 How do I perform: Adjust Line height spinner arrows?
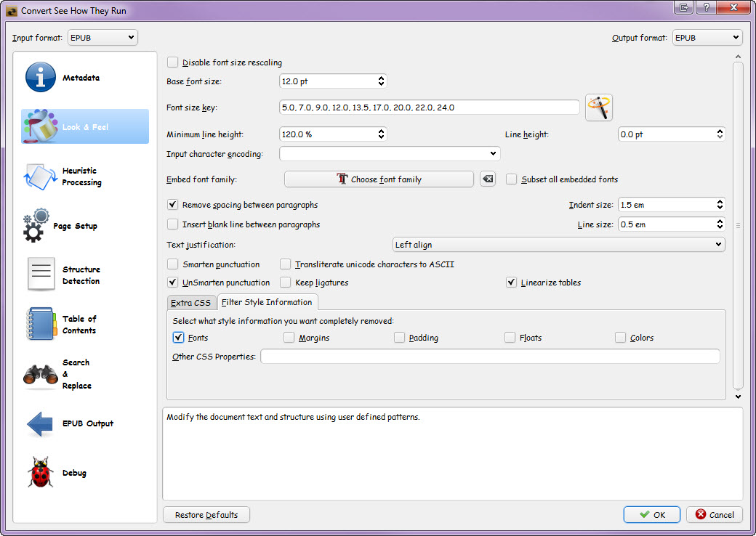pyautogui.click(x=720, y=134)
